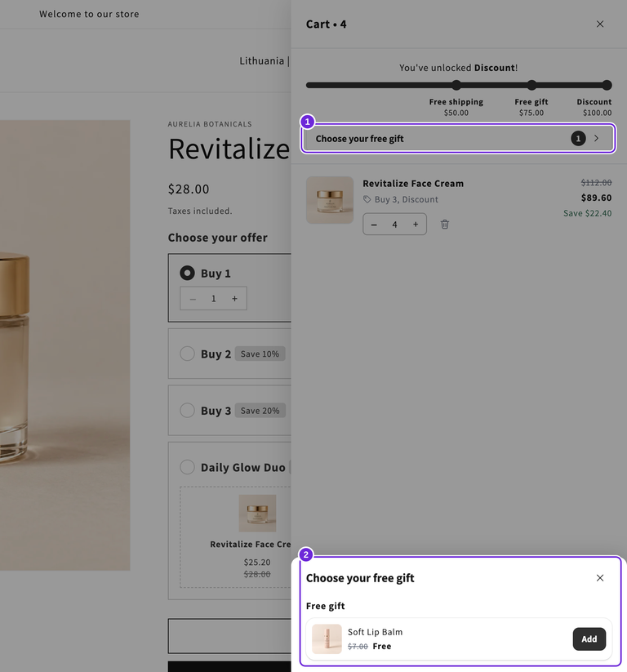Click the Free shipping milestone dot
Screen dimensions: 627x672
coord(456,85)
